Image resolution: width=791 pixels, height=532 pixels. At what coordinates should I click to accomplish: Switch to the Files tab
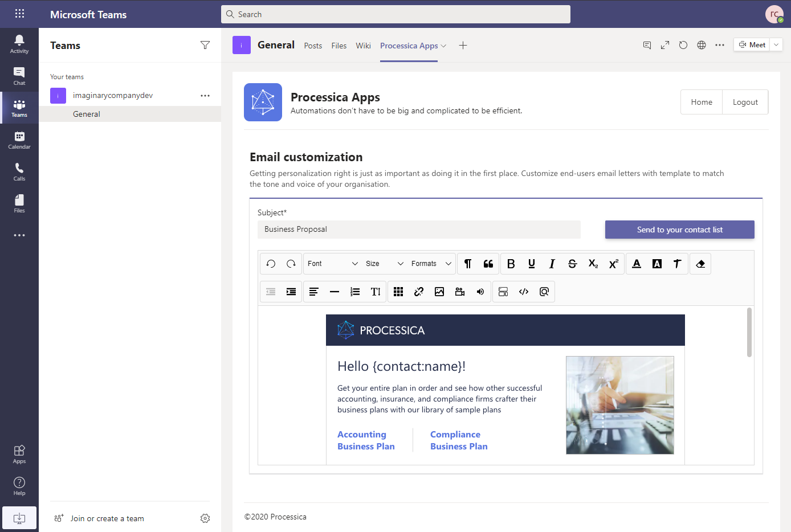tap(339, 46)
